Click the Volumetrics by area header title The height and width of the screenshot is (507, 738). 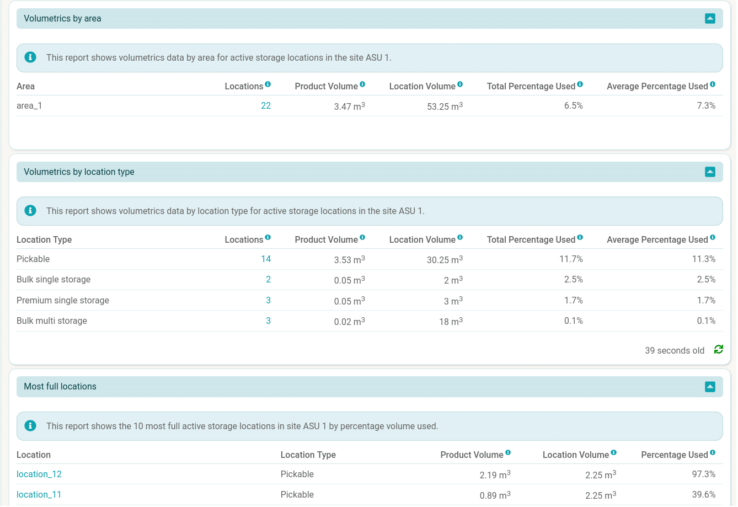(63, 18)
